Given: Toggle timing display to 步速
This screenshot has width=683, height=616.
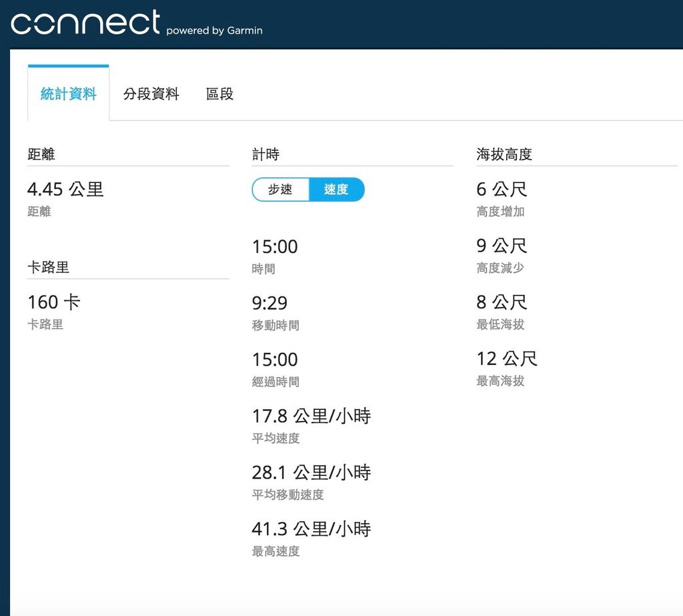Looking at the screenshot, I should [281, 189].
